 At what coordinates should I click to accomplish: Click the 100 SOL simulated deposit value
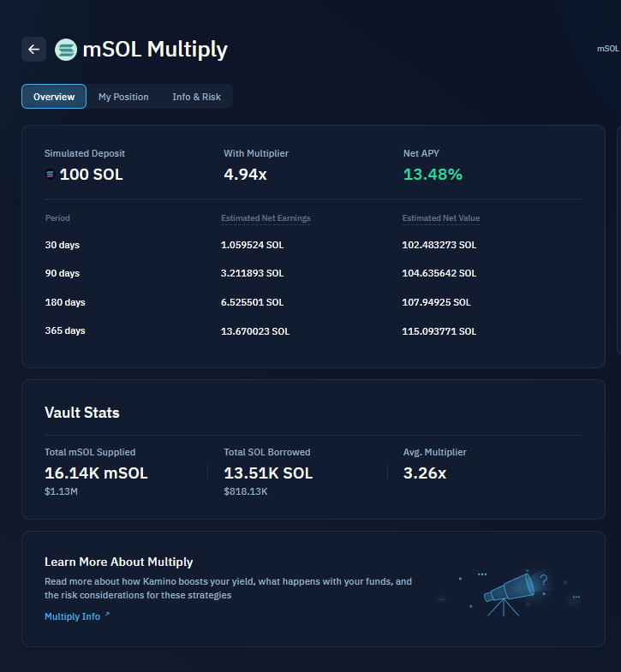[91, 175]
